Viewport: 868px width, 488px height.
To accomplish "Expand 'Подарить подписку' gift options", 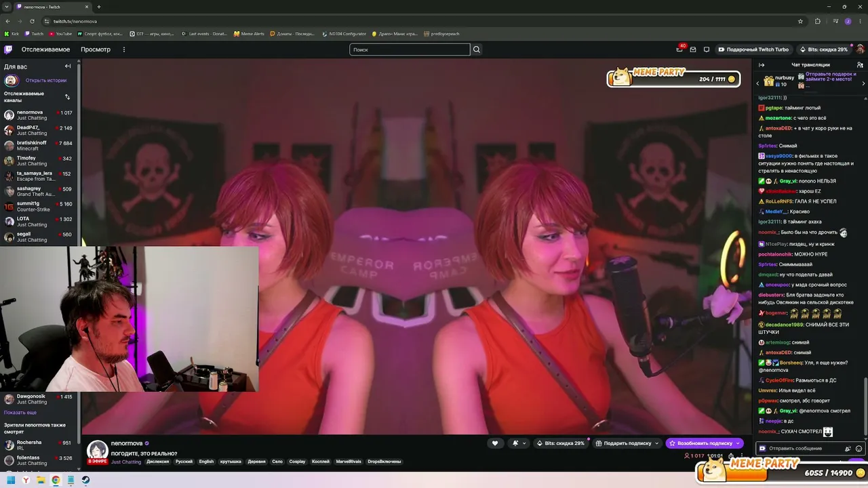I will pyautogui.click(x=656, y=443).
